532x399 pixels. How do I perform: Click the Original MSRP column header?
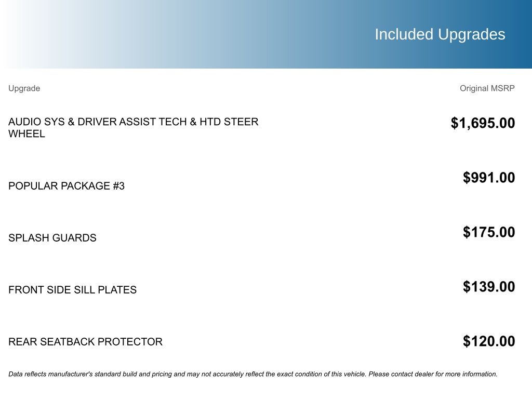click(487, 88)
